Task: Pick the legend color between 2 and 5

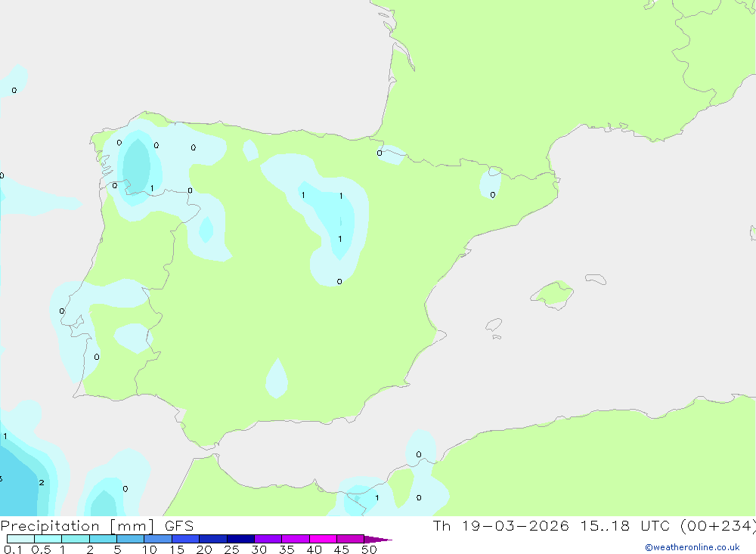Action: [x=103, y=539]
